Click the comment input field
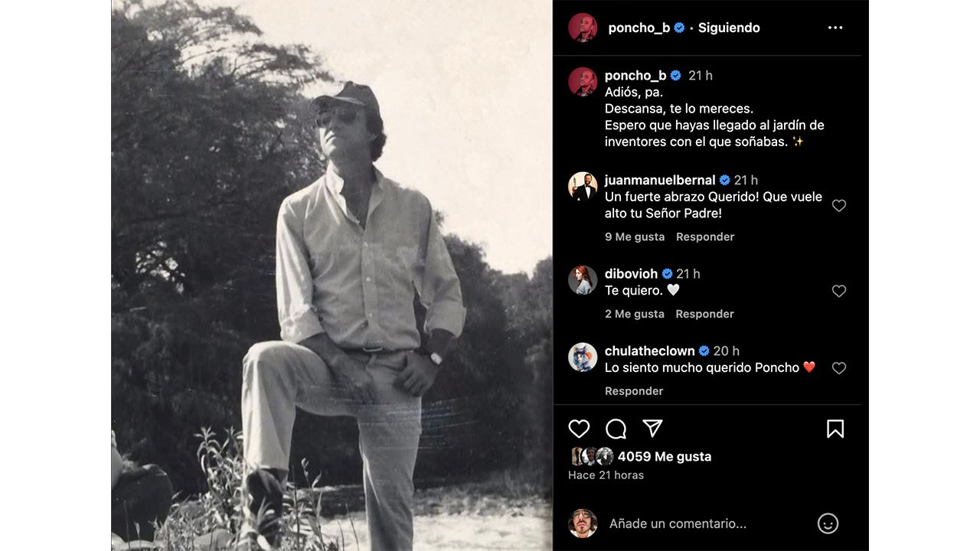This screenshot has width=980, height=551. pyautogui.click(x=704, y=523)
